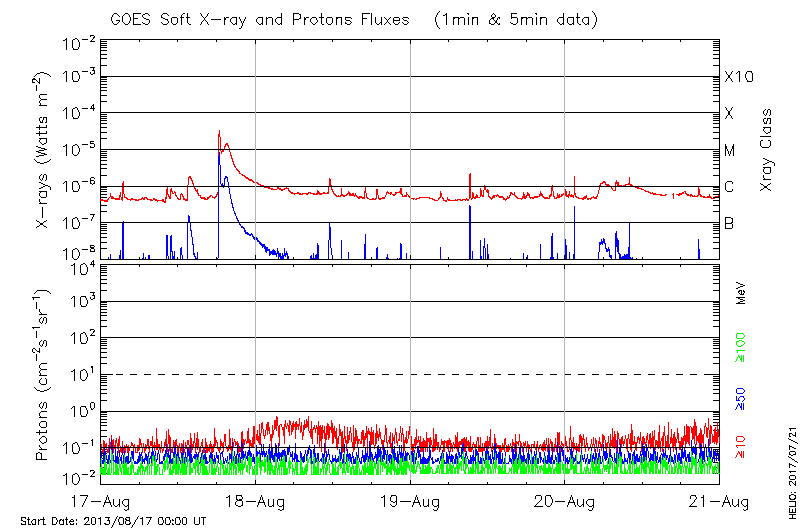Click the red ≥10 MeV legend label
Viewport: 800px width, 530px height.
click(x=740, y=447)
